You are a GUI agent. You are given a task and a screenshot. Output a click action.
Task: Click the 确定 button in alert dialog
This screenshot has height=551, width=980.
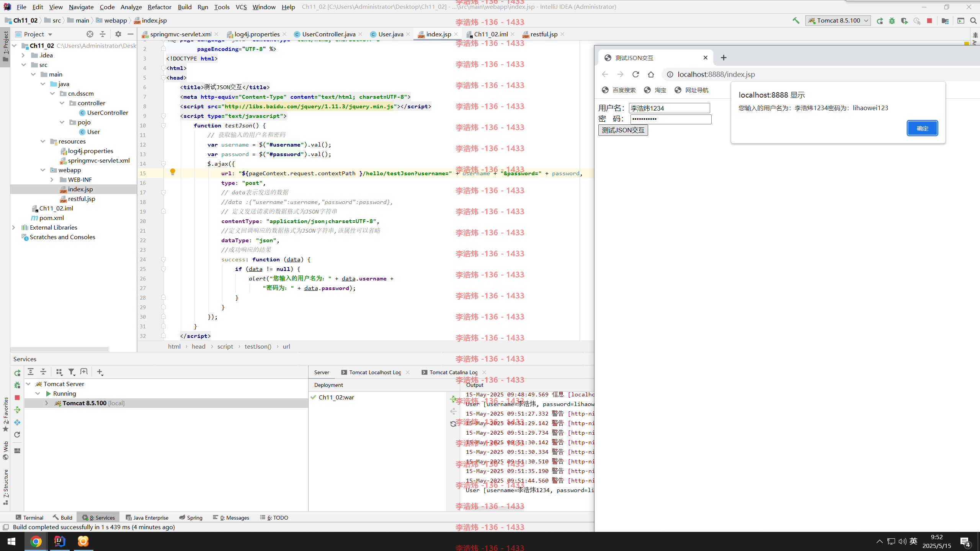pos(922,128)
